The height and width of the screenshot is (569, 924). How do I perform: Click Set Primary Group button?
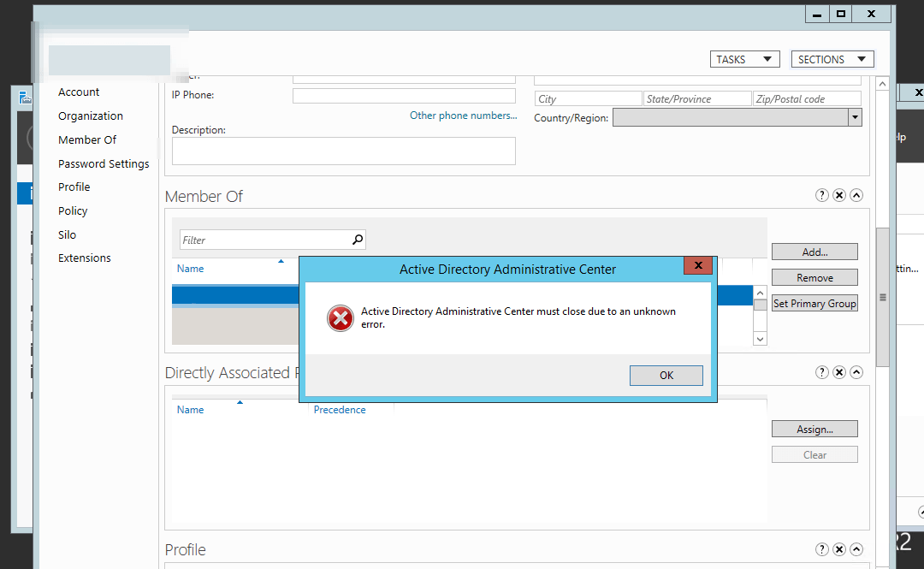pos(814,304)
